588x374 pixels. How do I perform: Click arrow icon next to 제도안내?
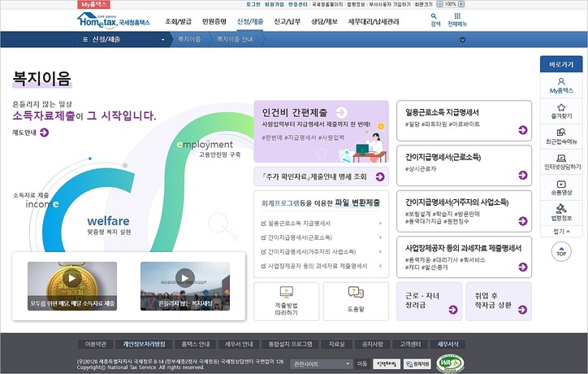pos(44,133)
